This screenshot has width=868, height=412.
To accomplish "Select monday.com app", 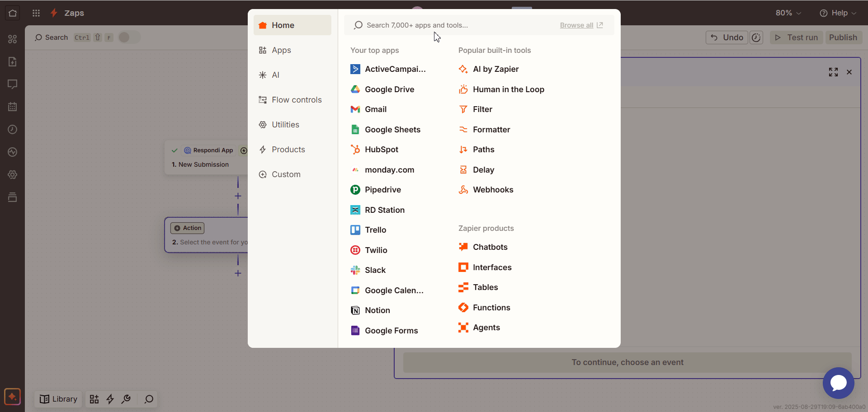I will point(382,170).
